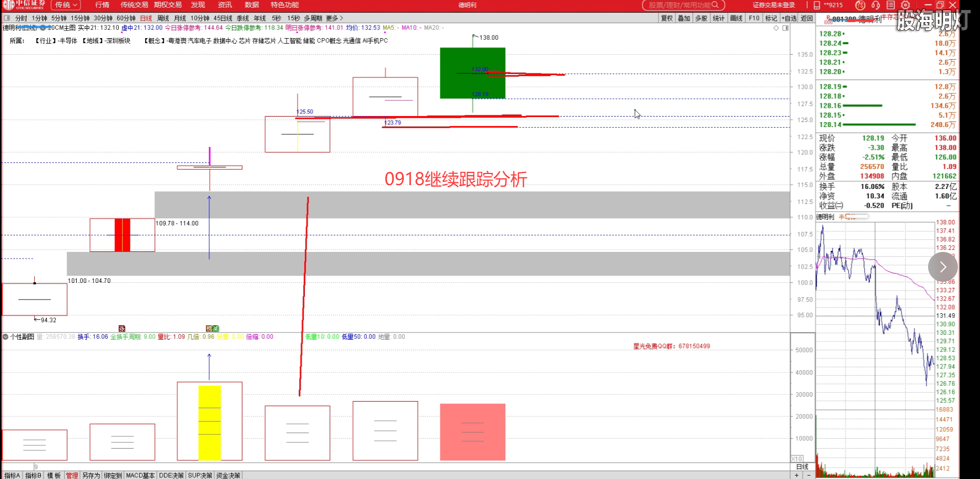Screen dimensions: 980x479
Task: Switch to the 周线 weekly chart tab
Action: [163, 18]
